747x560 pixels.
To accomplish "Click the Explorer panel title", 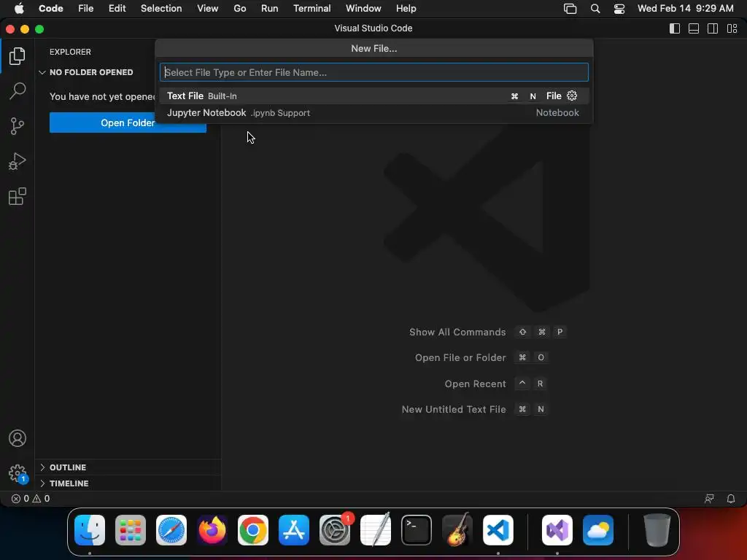I will [71, 52].
